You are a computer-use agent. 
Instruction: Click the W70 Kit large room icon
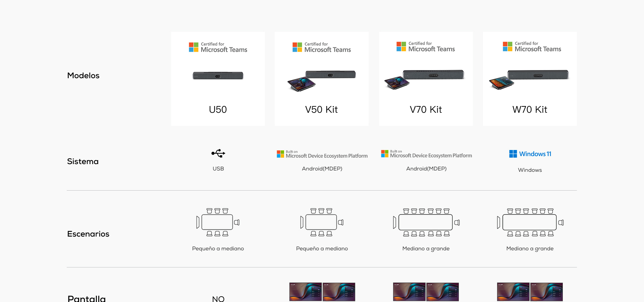pos(530,222)
